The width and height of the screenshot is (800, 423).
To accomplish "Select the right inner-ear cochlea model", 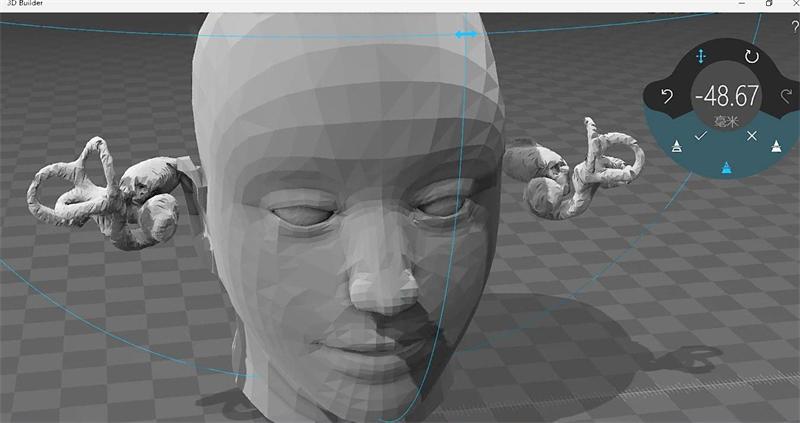I will 574,168.
